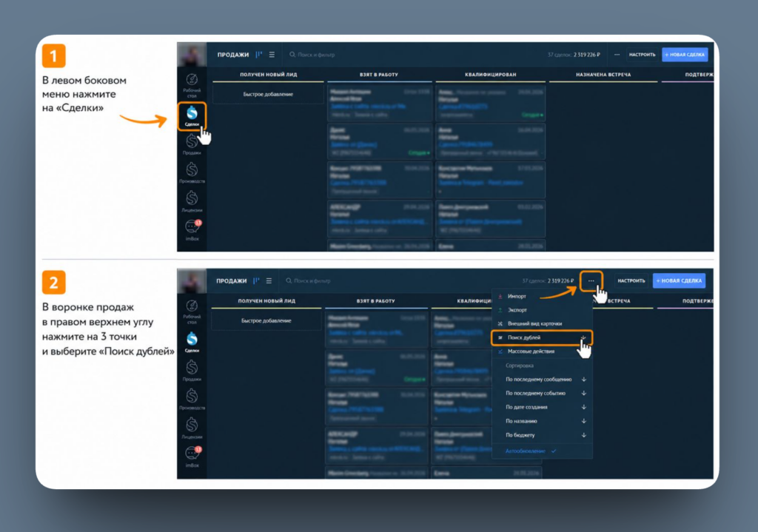
Task: Click sort arrow beside По названию
Action: [584, 421]
